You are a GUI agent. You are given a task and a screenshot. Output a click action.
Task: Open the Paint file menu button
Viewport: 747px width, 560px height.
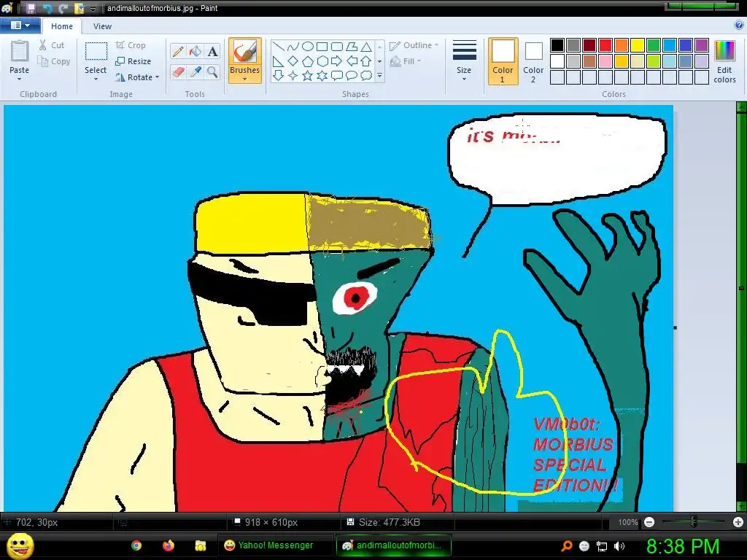(20, 26)
